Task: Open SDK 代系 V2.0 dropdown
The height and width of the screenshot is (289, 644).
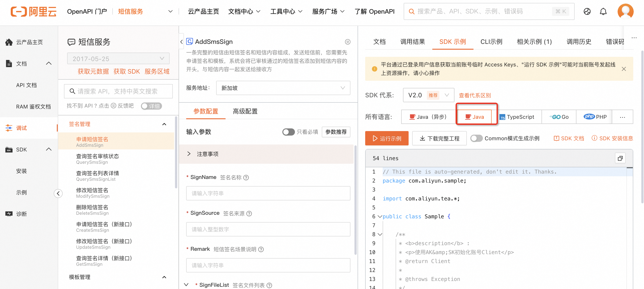Action: click(x=428, y=95)
